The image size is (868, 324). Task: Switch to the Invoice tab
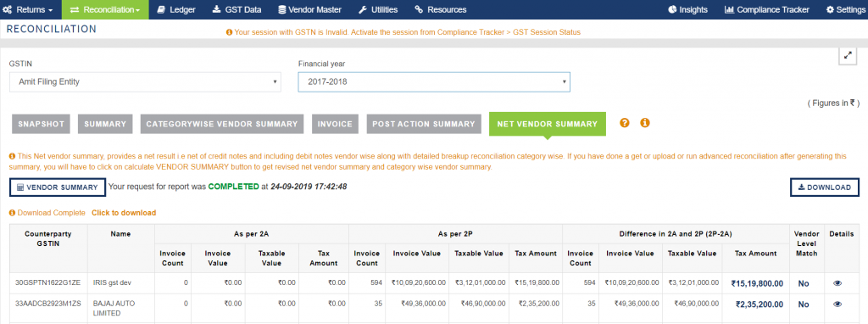click(336, 124)
